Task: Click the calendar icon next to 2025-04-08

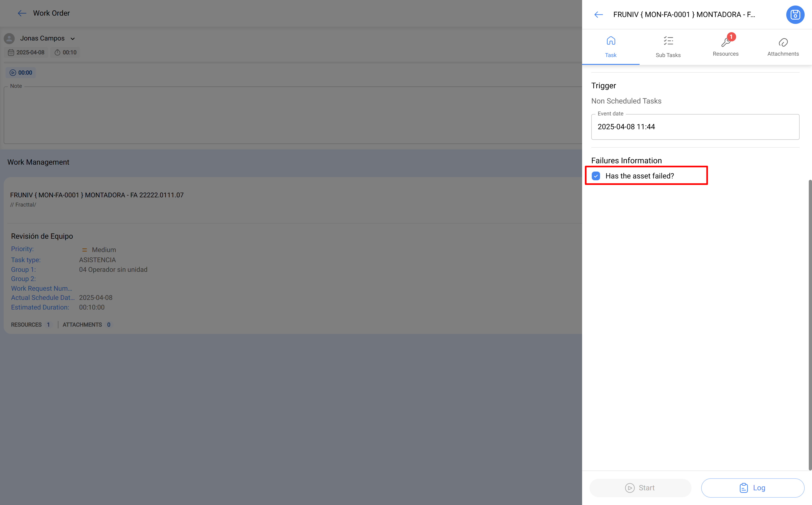Action: point(11,52)
